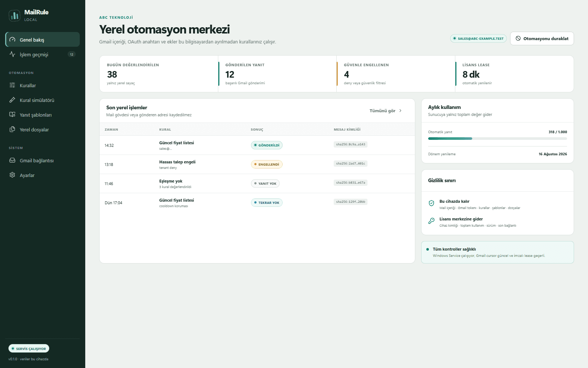Open Gmail bağlantısı inbox icon

click(x=12, y=160)
